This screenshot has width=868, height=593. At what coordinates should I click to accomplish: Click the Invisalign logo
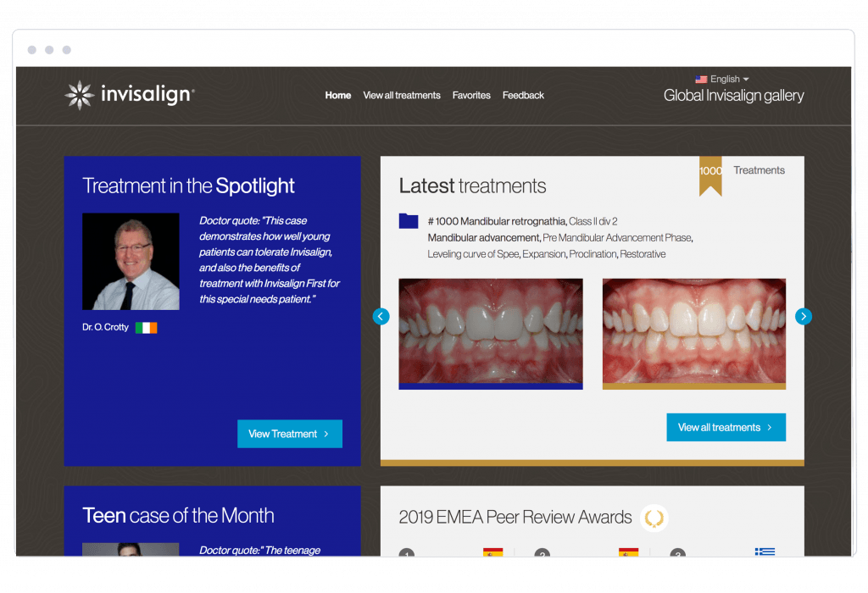130,95
